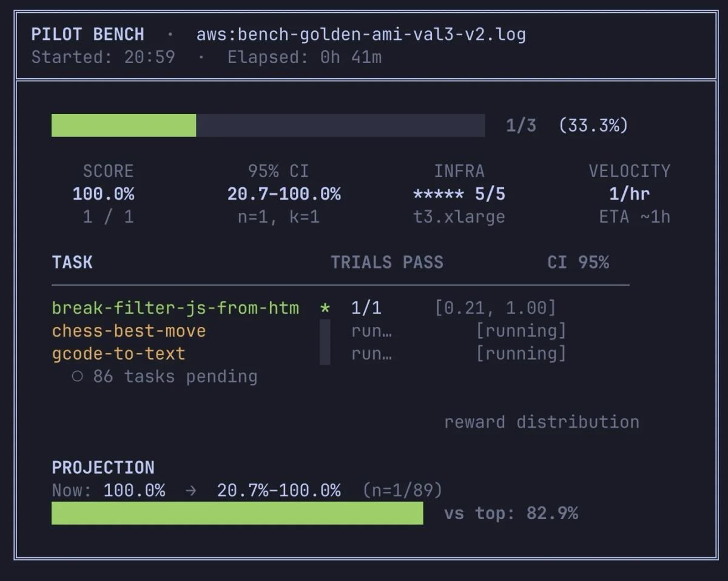The height and width of the screenshot is (581, 728).
Task: Click the TASK column header
Action: (72, 263)
